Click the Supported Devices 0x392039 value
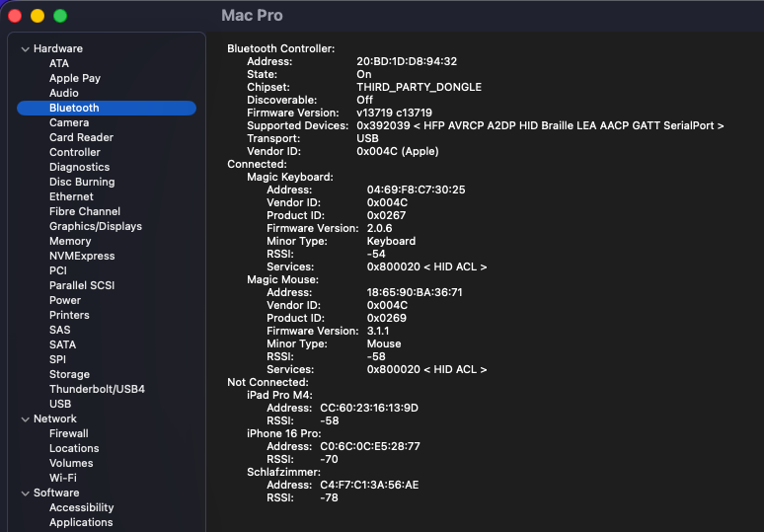 click(x=540, y=125)
